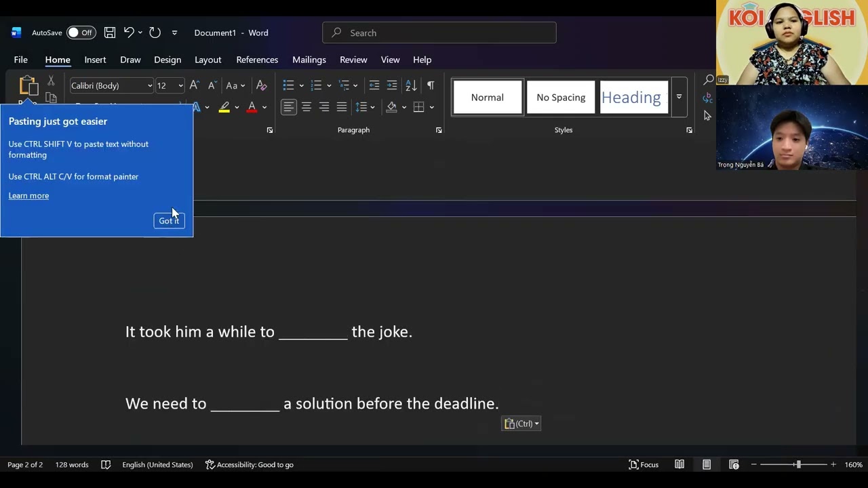Screen dimensions: 868x488
Task: Justify paragraph text
Action: [342, 107]
